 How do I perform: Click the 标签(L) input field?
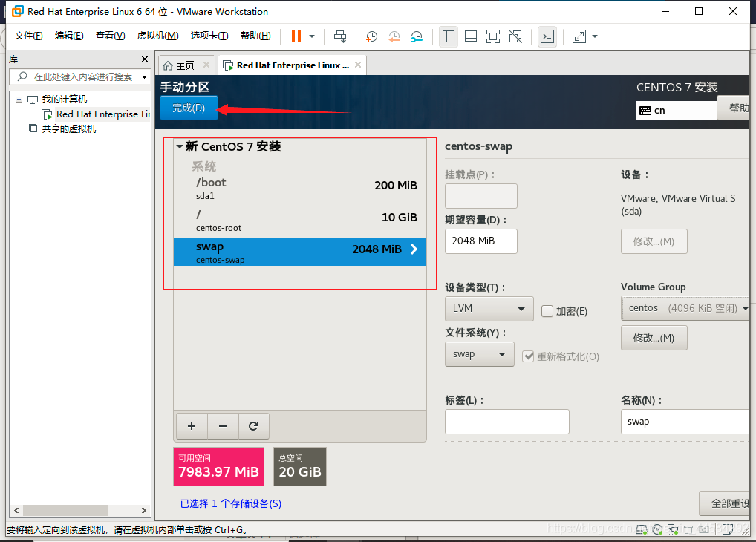pyautogui.click(x=506, y=422)
